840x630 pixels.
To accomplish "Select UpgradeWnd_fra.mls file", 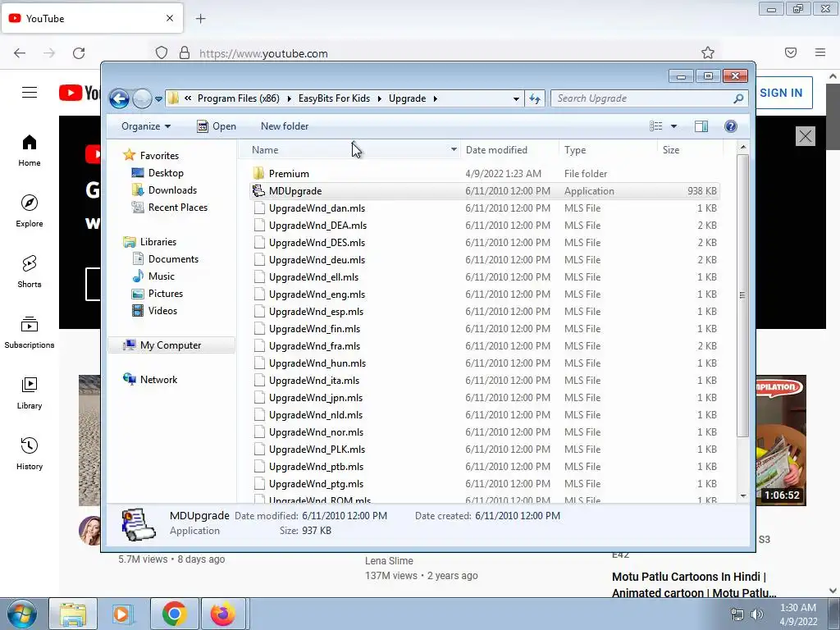I will point(484,346).
